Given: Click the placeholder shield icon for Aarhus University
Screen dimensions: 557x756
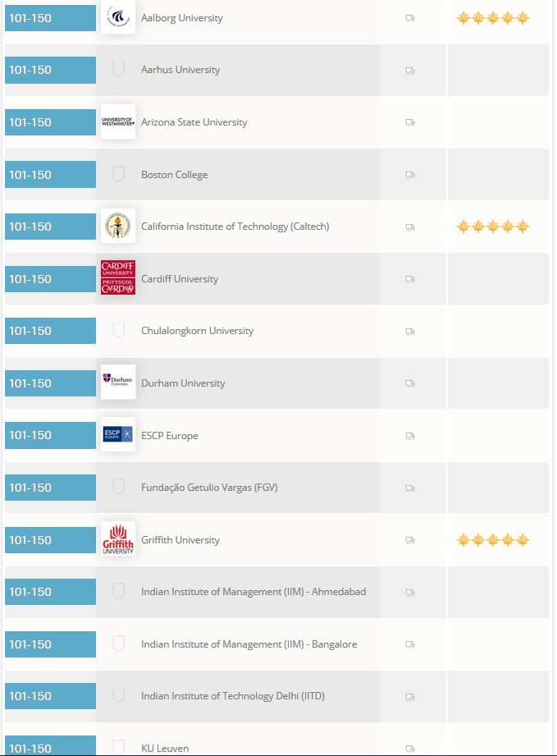Looking at the screenshot, I should [118, 70].
